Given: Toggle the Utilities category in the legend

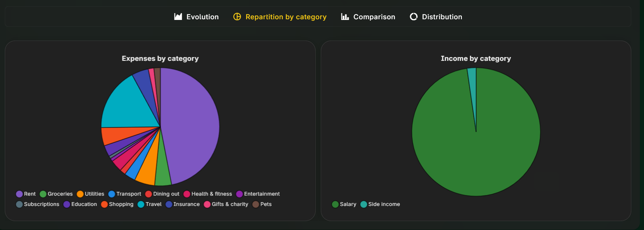Looking at the screenshot, I should tap(91, 194).
